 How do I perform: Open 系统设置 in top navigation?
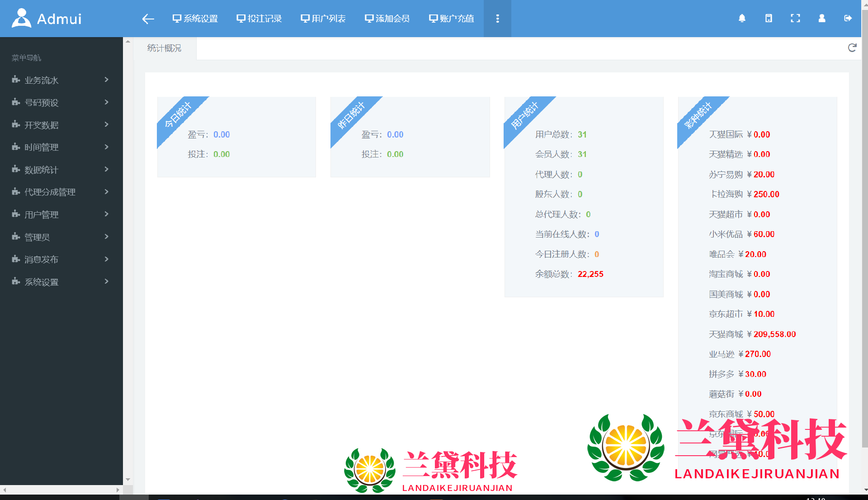click(195, 19)
